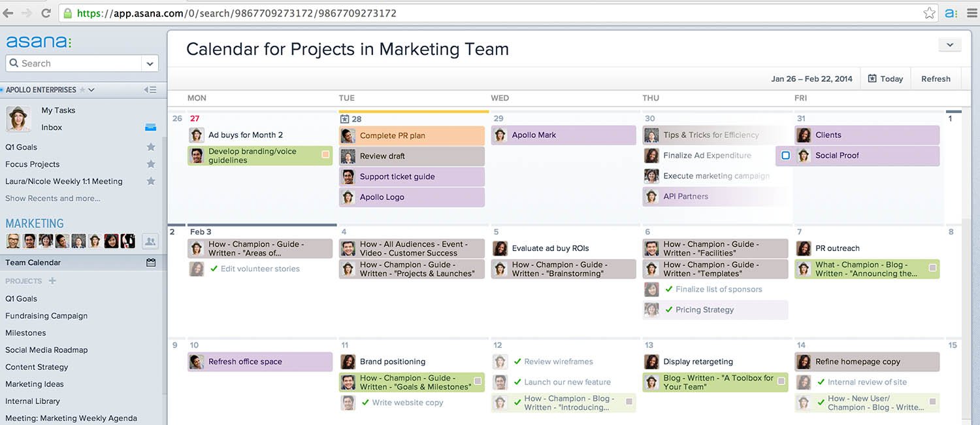Image resolution: width=980 pixels, height=425 pixels.
Task: Tick checkbox on 'Announcing the' blog task
Action: click(x=932, y=268)
